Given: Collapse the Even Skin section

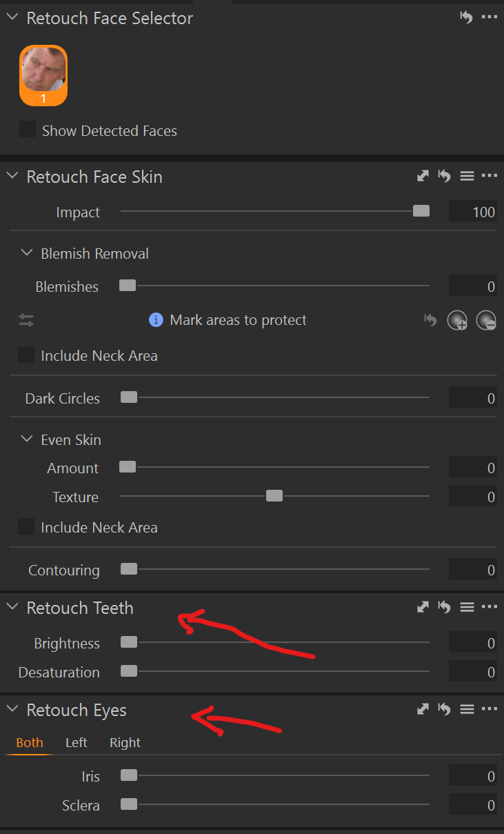Looking at the screenshot, I should (27, 439).
